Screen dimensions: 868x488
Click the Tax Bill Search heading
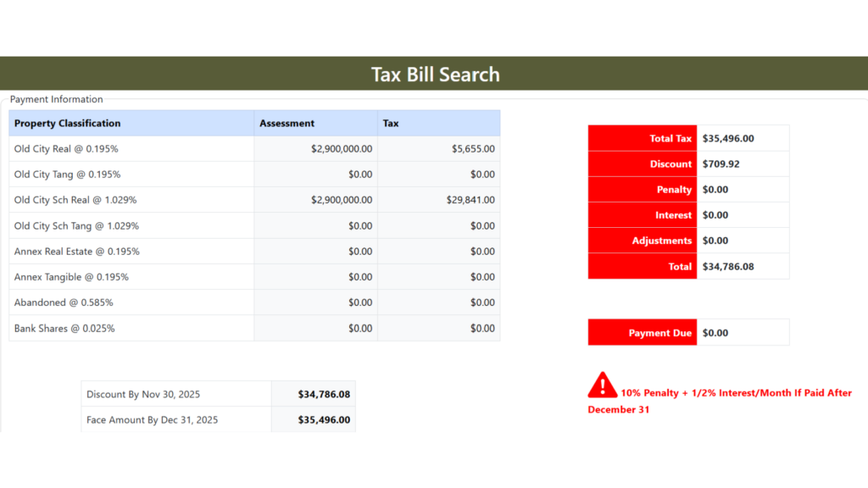click(435, 75)
